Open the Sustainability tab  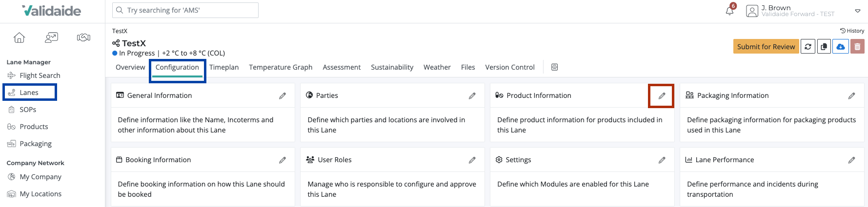point(392,67)
